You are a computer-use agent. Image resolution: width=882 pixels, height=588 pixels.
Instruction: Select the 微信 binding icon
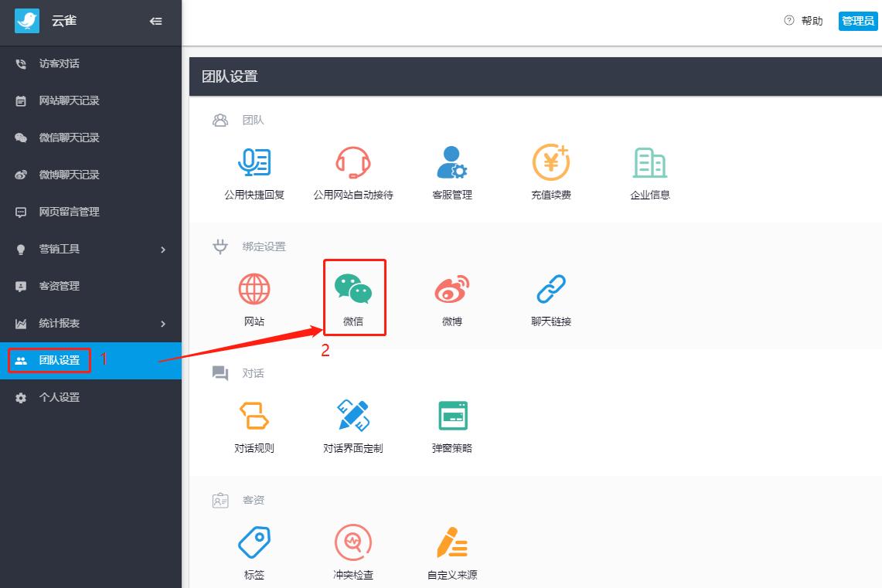tap(353, 289)
